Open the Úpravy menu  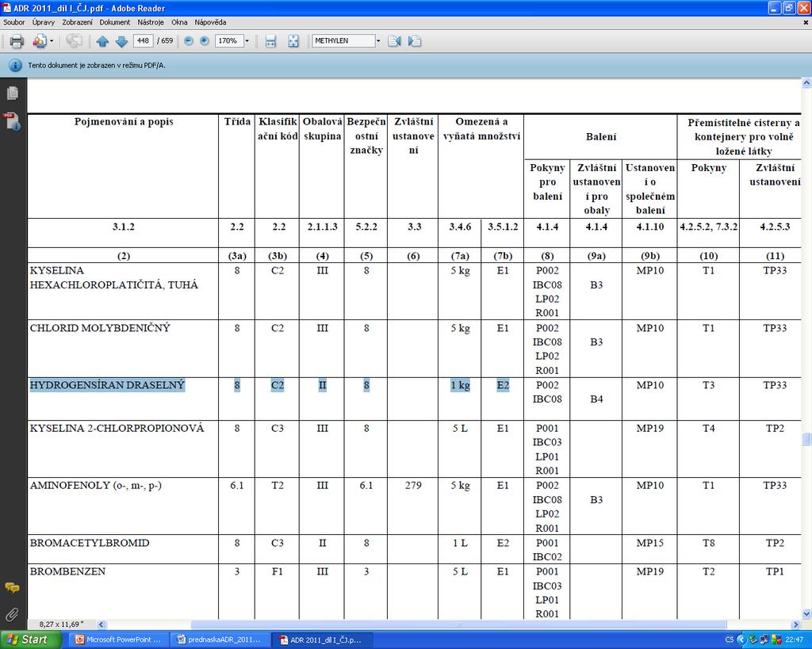[x=44, y=22]
